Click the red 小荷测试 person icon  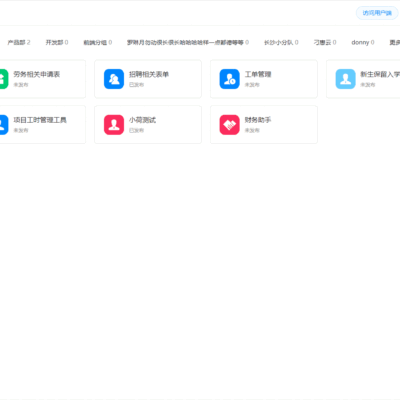pyautogui.click(x=114, y=125)
